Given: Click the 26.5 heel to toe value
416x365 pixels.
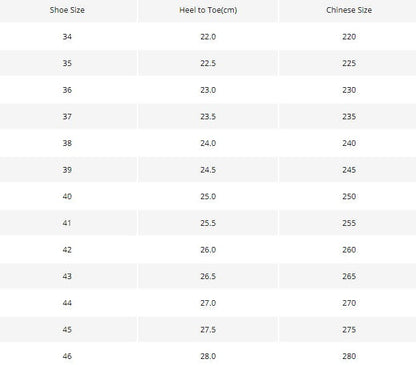Looking at the screenshot, I should (x=208, y=276).
